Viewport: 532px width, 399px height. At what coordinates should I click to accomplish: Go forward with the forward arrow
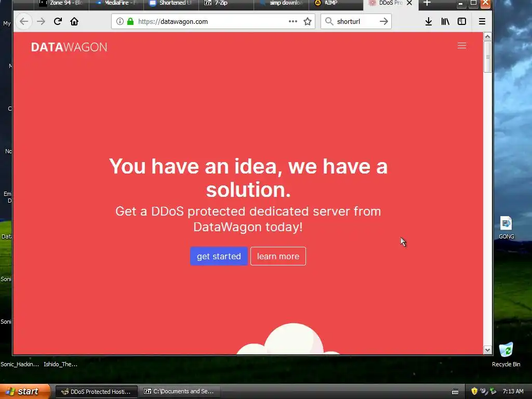tap(41, 21)
